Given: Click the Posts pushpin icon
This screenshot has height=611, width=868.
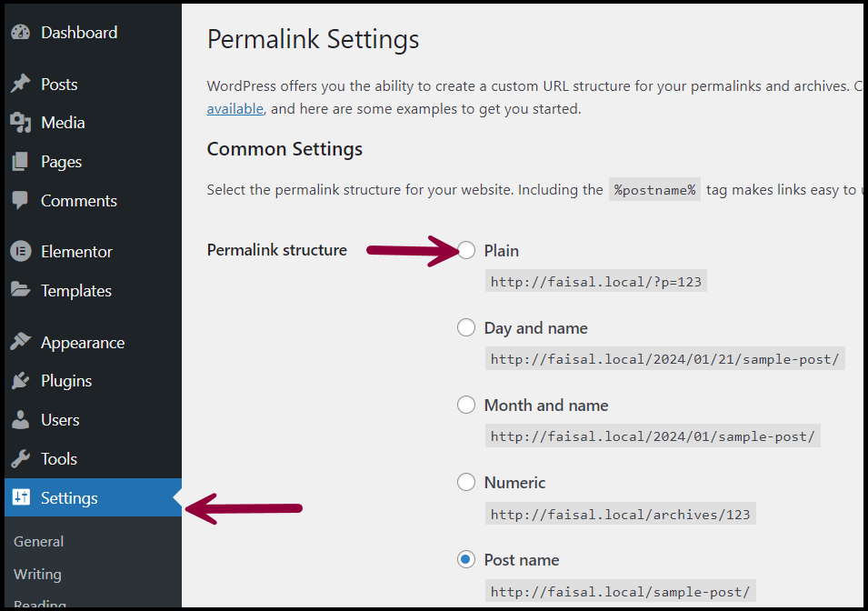Looking at the screenshot, I should [x=20, y=85].
